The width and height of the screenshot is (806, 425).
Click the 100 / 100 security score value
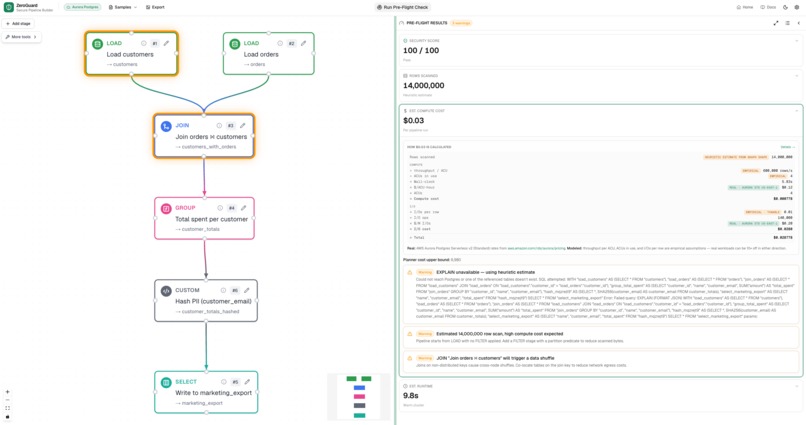coord(421,50)
